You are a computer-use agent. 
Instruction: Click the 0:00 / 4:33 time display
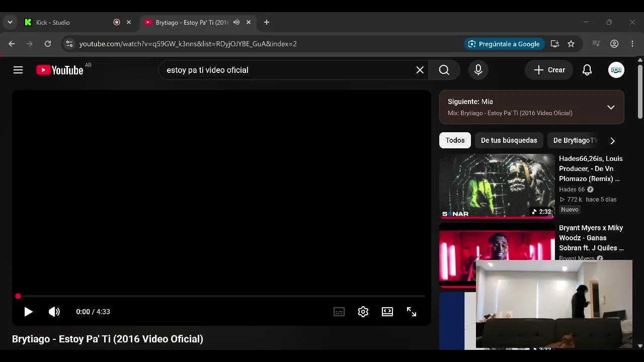click(93, 312)
